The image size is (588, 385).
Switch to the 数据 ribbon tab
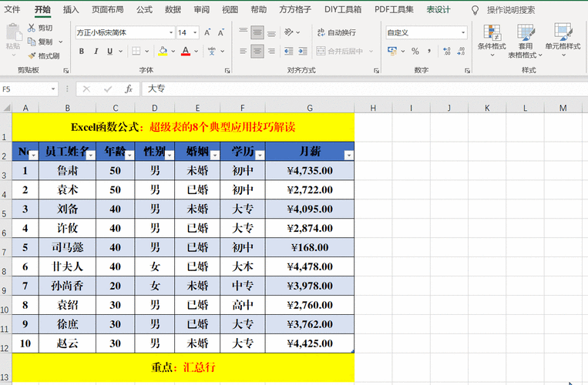(x=173, y=9)
